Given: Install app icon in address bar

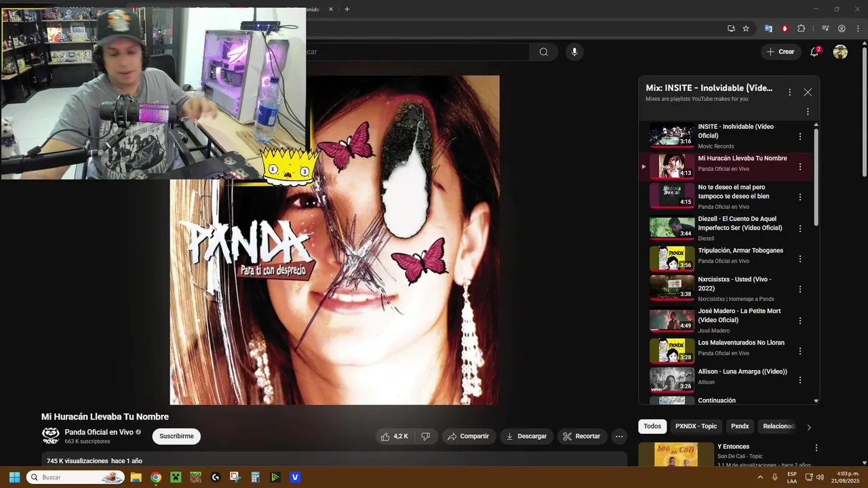Looking at the screenshot, I should pyautogui.click(x=731, y=28).
